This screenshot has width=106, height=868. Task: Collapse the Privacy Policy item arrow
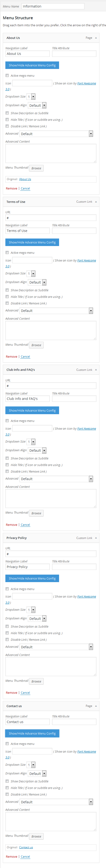tap(96, 538)
